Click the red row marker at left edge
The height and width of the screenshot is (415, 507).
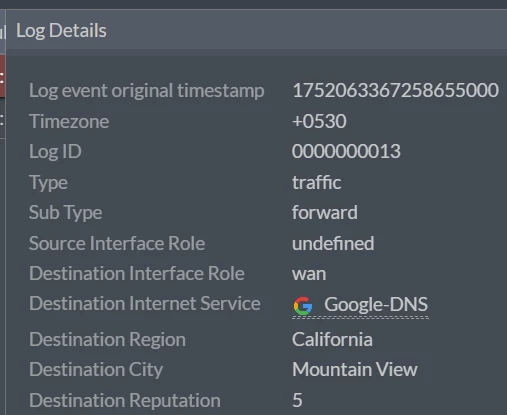pyautogui.click(x=2, y=76)
